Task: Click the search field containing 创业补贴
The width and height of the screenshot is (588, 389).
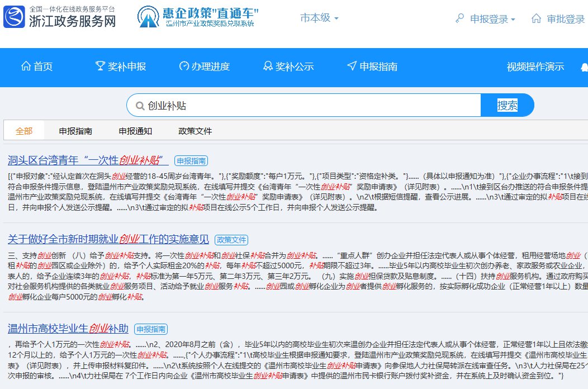Action: (307, 106)
